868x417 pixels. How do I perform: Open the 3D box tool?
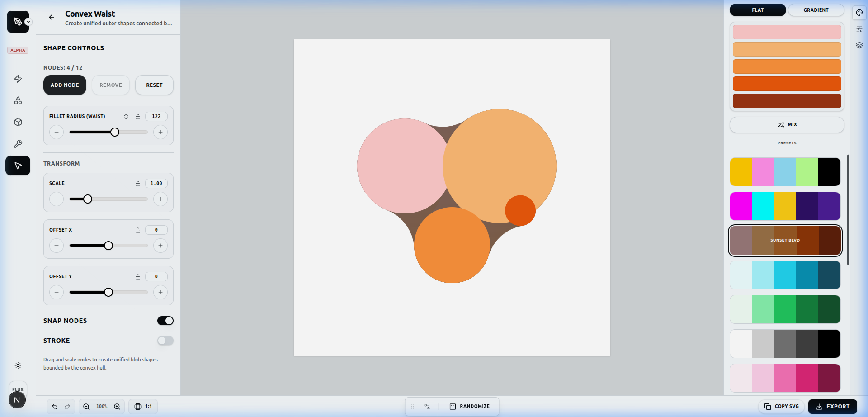pos(18,122)
